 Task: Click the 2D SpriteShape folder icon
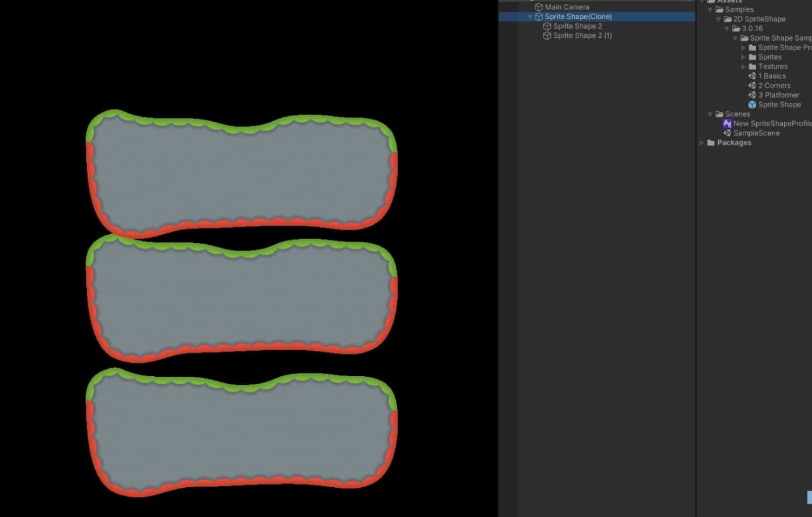point(728,19)
